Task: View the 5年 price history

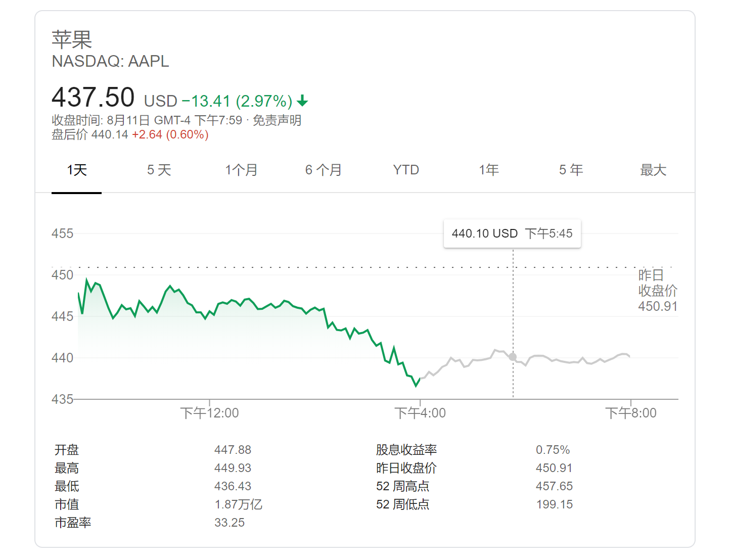Action: [x=571, y=170]
